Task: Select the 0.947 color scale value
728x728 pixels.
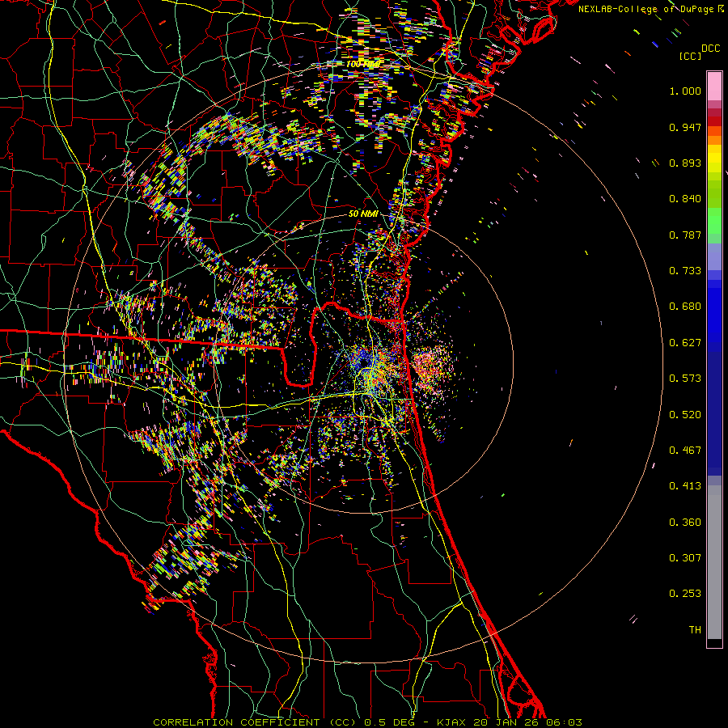Action: coord(685,127)
